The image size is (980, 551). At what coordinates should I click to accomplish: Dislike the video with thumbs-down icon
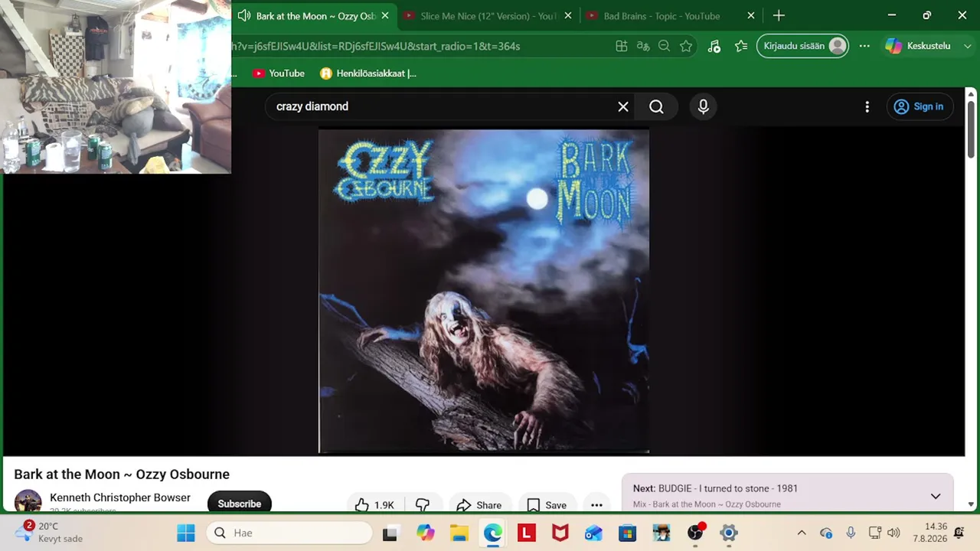click(x=423, y=505)
